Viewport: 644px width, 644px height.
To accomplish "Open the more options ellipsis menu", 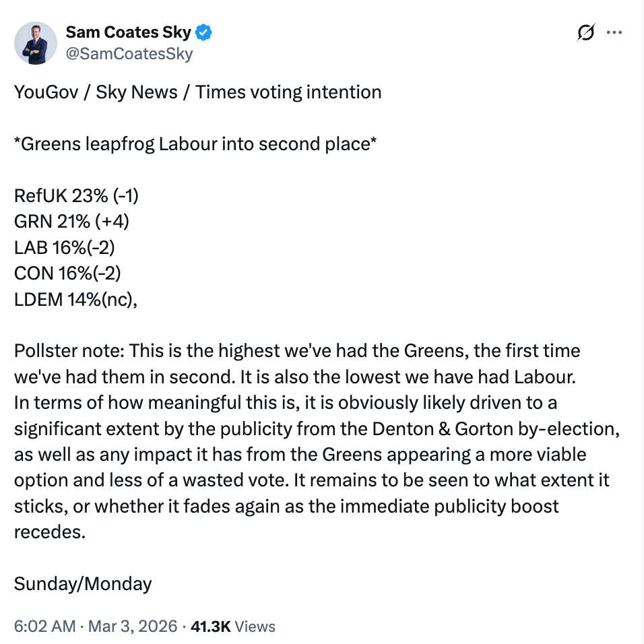I will (x=614, y=32).
